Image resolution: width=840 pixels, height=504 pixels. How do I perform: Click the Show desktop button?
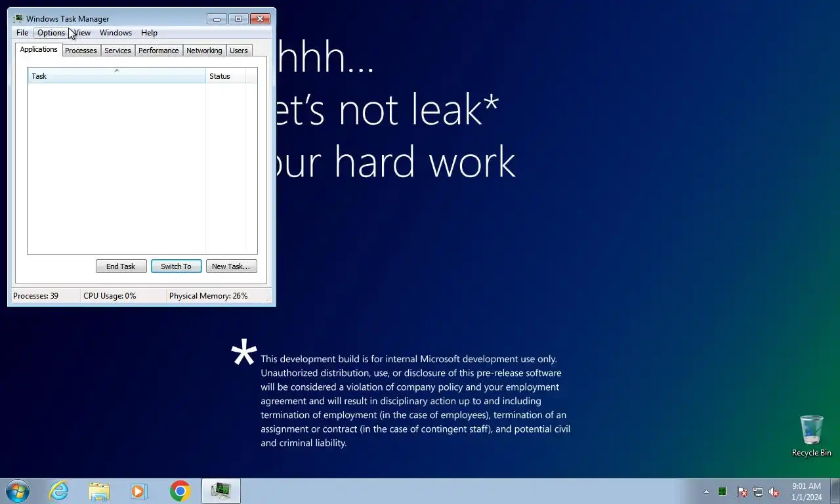tap(835, 491)
